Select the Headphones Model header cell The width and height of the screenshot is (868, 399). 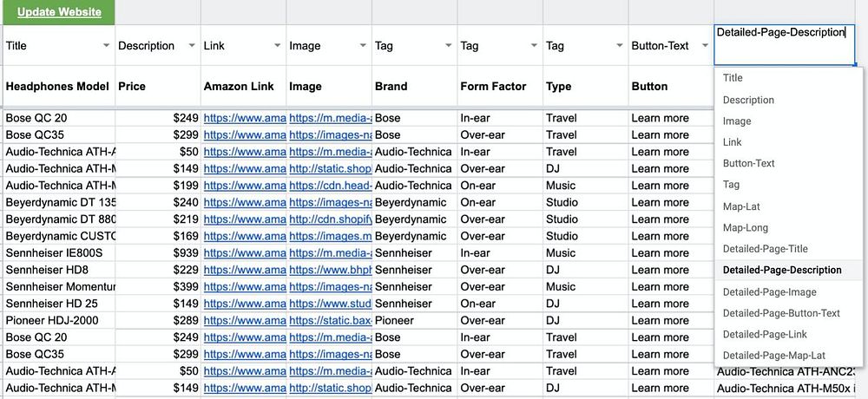[x=57, y=87]
